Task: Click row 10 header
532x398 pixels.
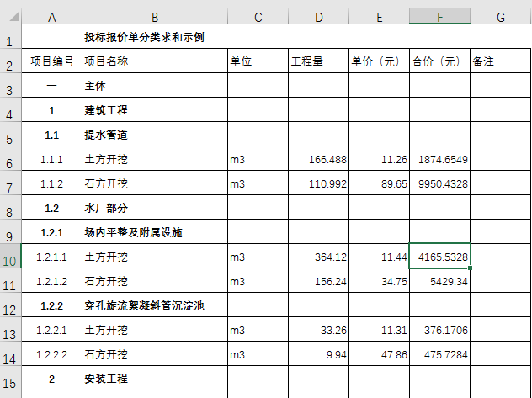Action: pos(10,257)
